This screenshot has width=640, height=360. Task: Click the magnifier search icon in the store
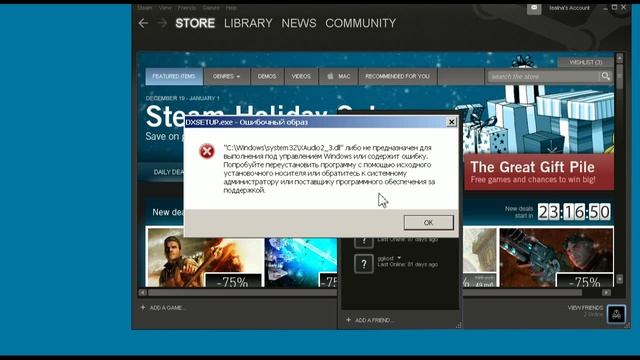[x=605, y=76]
